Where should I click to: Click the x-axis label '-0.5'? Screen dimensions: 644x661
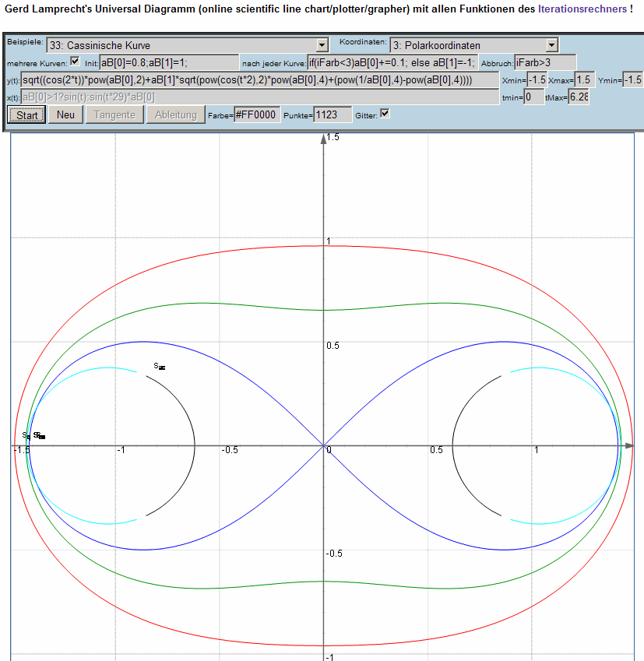click(x=230, y=450)
